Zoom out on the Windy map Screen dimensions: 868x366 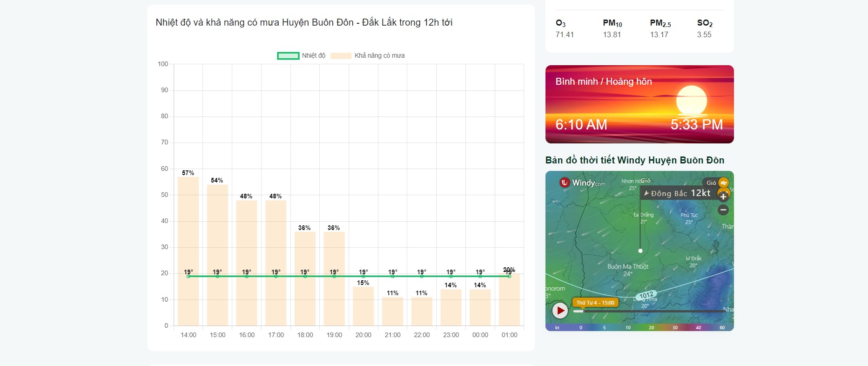(x=723, y=210)
